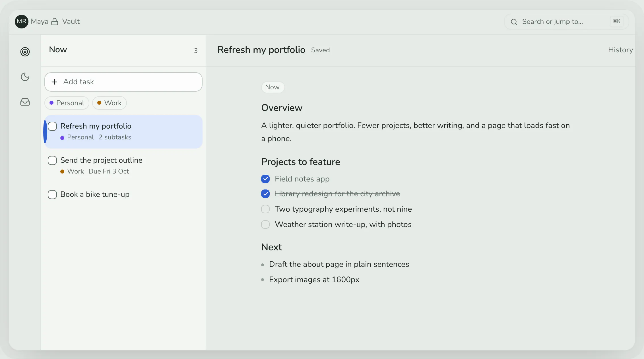
Task: Open the Later moon icon view
Action: [x=25, y=77]
